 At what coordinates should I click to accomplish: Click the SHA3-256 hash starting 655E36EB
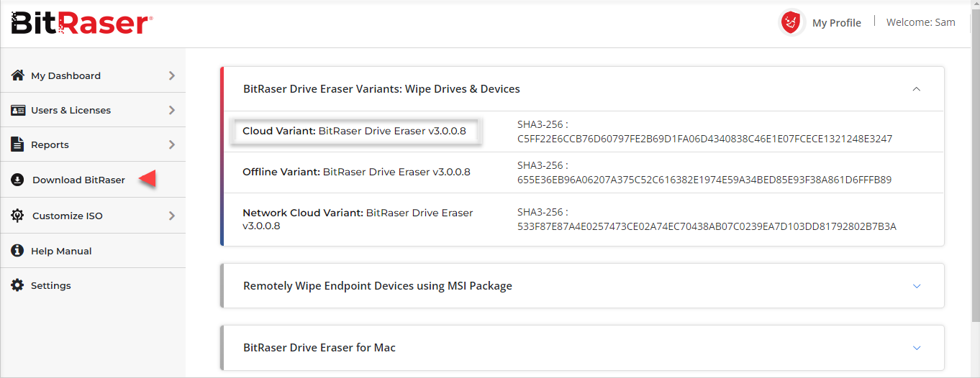coord(704,180)
